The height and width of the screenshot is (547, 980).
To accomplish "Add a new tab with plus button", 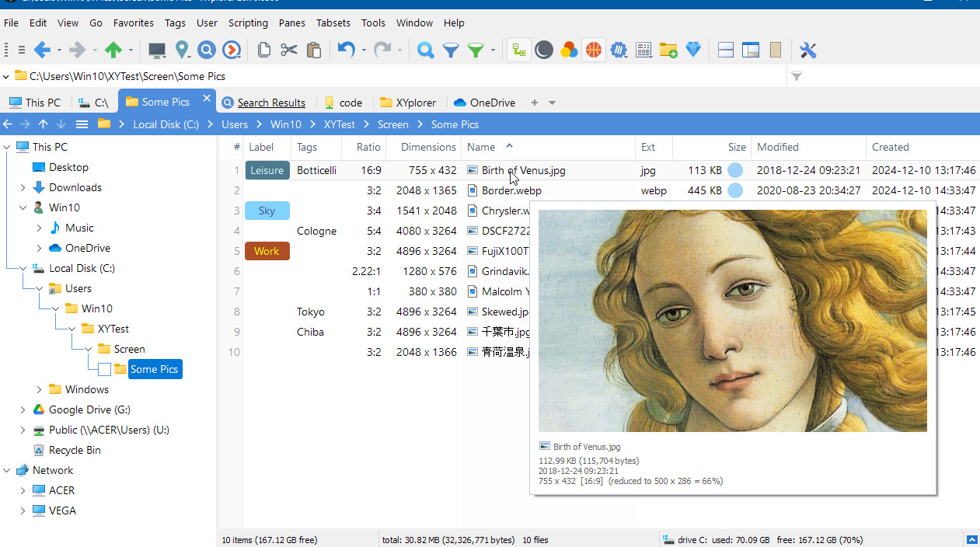I will tap(534, 103).
